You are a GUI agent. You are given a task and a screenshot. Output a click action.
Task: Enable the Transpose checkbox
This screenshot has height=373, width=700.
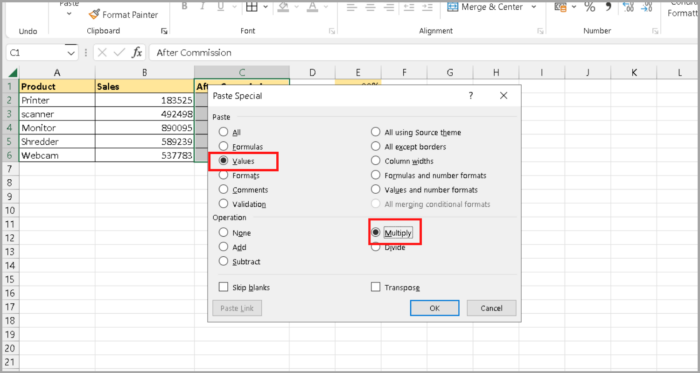pos(396,287)
